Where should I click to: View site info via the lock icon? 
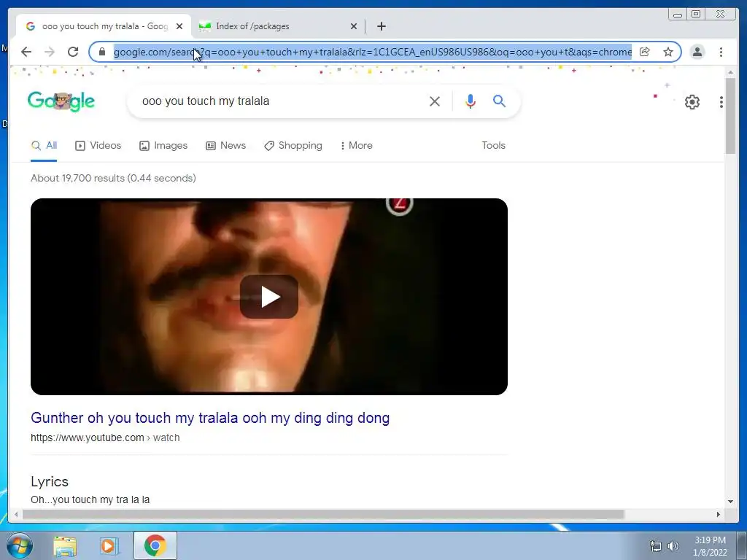click(102, 52)
